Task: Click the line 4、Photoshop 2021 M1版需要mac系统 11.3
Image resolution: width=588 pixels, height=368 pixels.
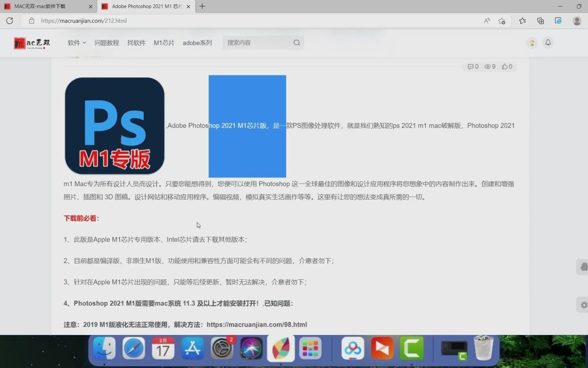Action: point(178,303)
